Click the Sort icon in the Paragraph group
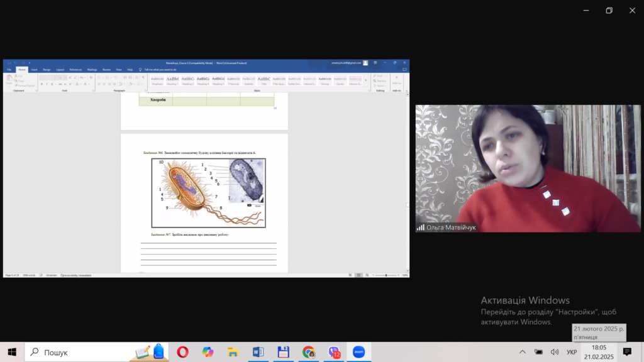Viewport: 644px width, 362px height. pyautogui.click(x=136, y=77)
